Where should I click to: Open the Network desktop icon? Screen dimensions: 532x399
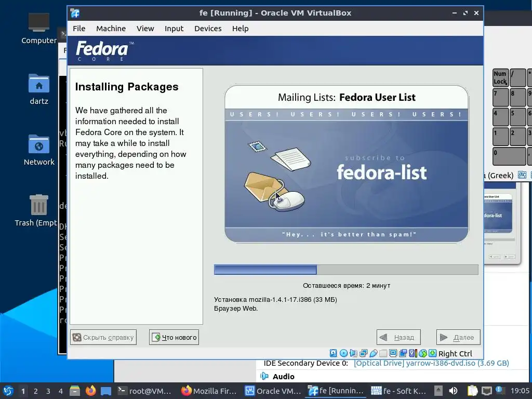tap(38, 150)
